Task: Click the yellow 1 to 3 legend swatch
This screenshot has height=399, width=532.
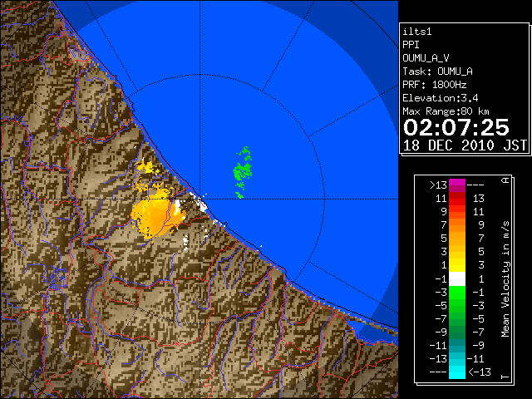Action: tap(457, 265)
